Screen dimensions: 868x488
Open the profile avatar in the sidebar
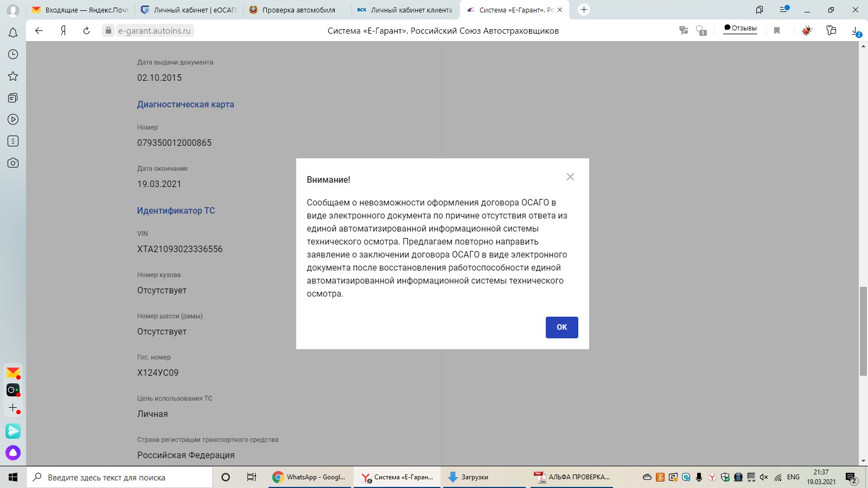(13, 10)
